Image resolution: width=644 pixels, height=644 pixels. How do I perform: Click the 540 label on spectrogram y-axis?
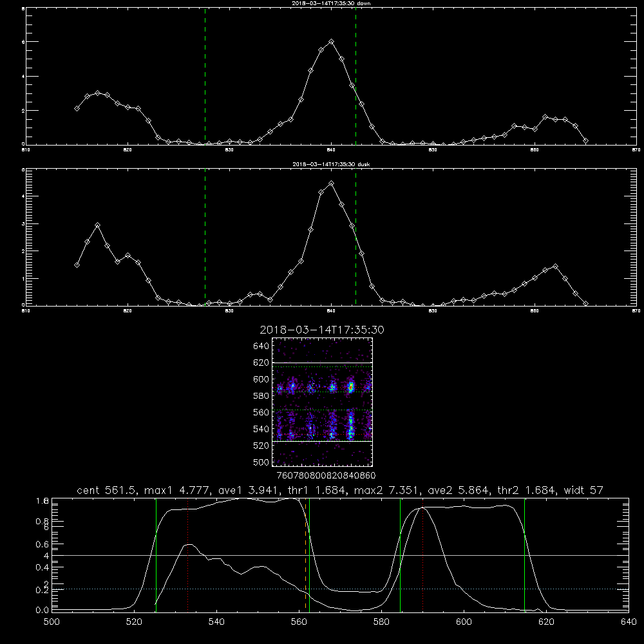pos(261,429)
